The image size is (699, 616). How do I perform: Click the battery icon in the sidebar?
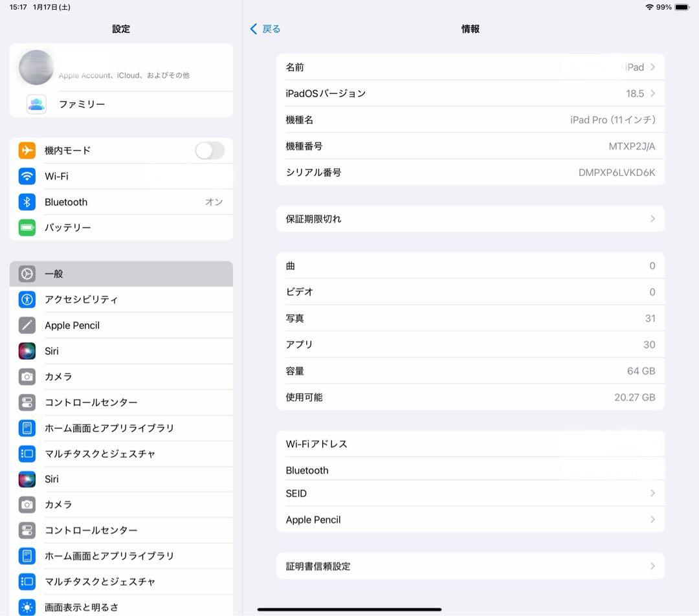coord(27,227)
